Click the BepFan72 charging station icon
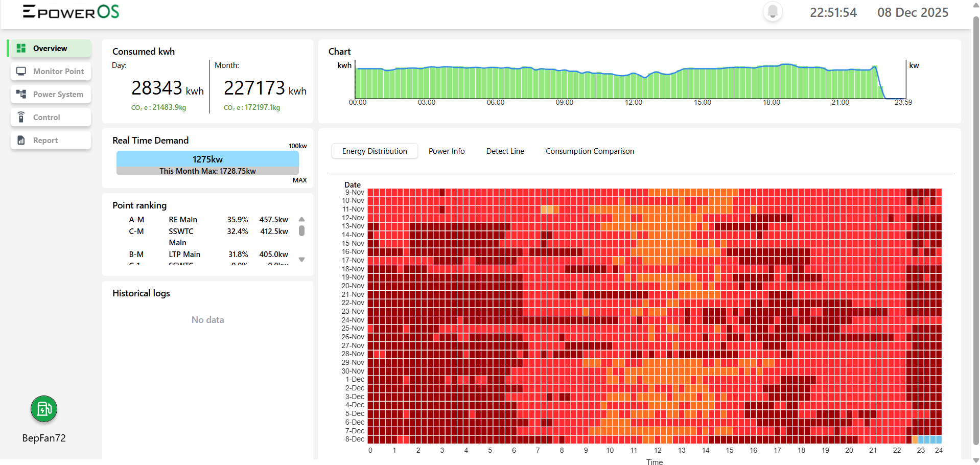 (x=43, y=409)
